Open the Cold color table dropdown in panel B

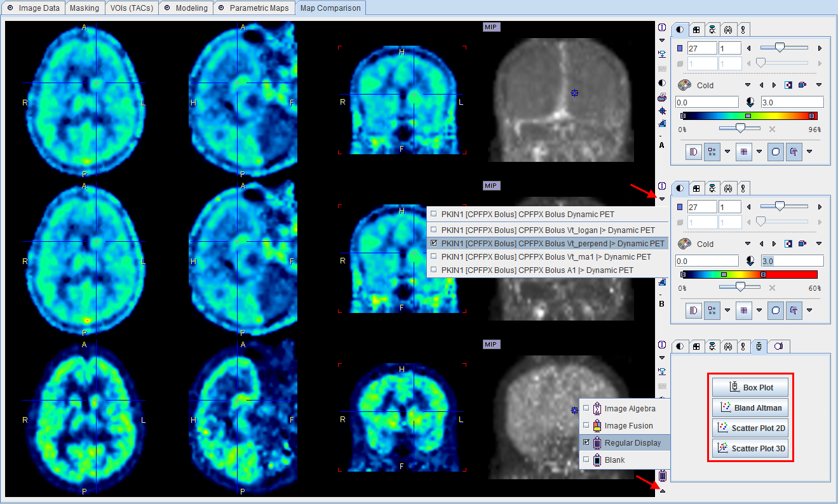tap(748, 244)
